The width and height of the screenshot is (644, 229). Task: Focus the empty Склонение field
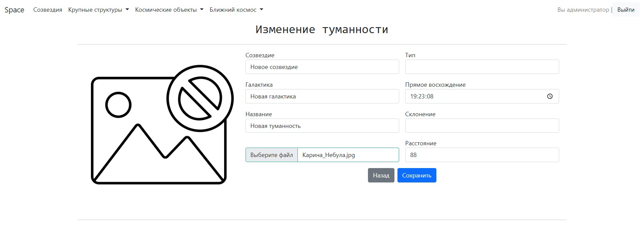pyautogui.click(x=482, y=126)
